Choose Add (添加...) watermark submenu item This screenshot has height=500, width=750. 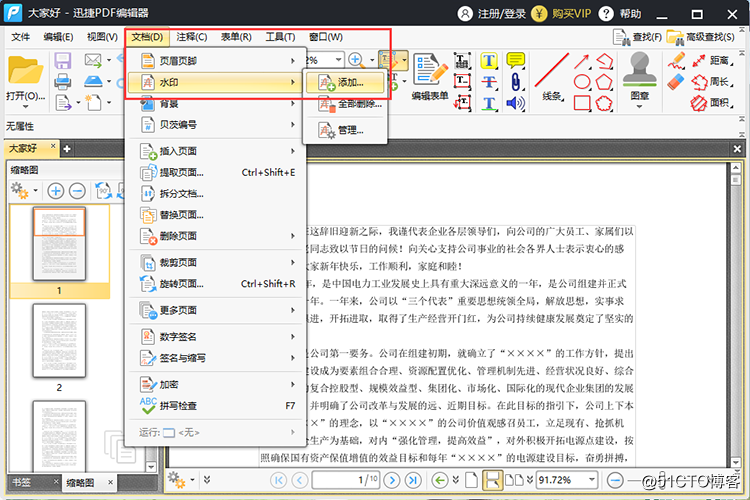click(344, 82)
